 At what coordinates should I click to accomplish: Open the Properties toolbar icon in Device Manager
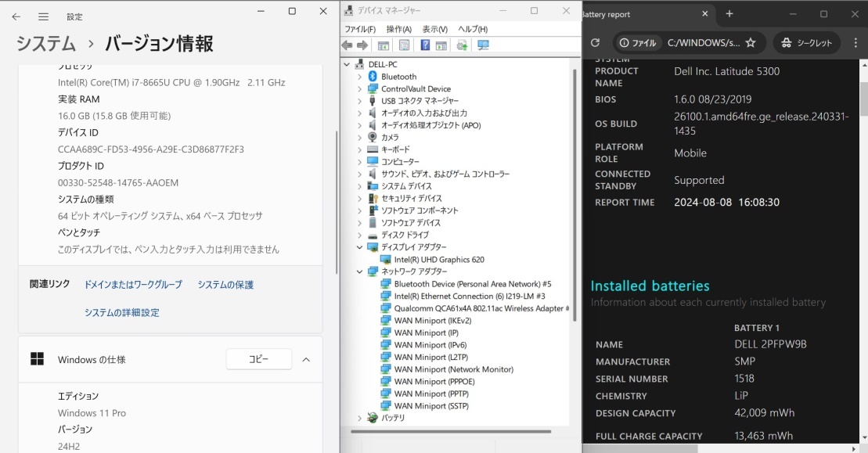coord(404,45)
